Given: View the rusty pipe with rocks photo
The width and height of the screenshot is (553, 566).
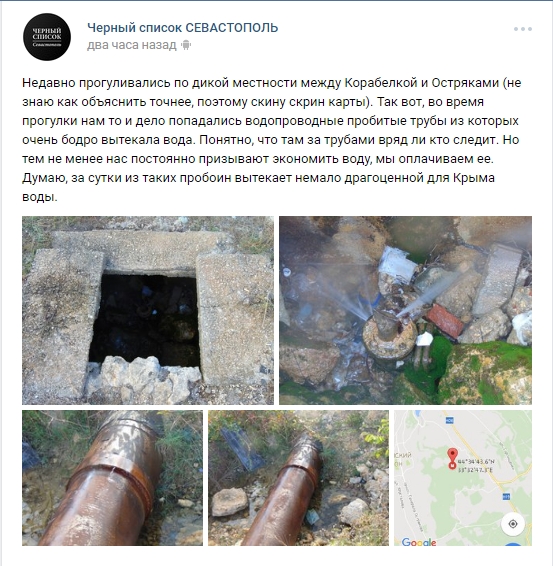Looking at the screenshot, I should tap(299, 478).
